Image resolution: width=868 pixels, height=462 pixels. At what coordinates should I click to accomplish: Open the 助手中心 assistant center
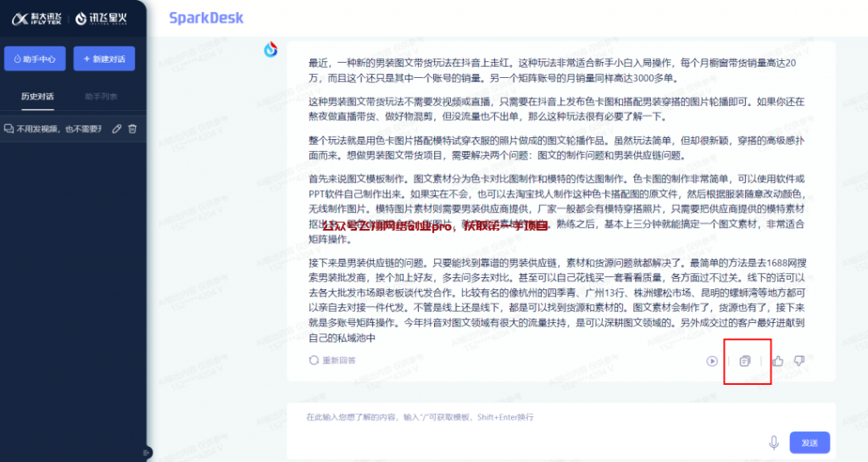coord(36,59)
